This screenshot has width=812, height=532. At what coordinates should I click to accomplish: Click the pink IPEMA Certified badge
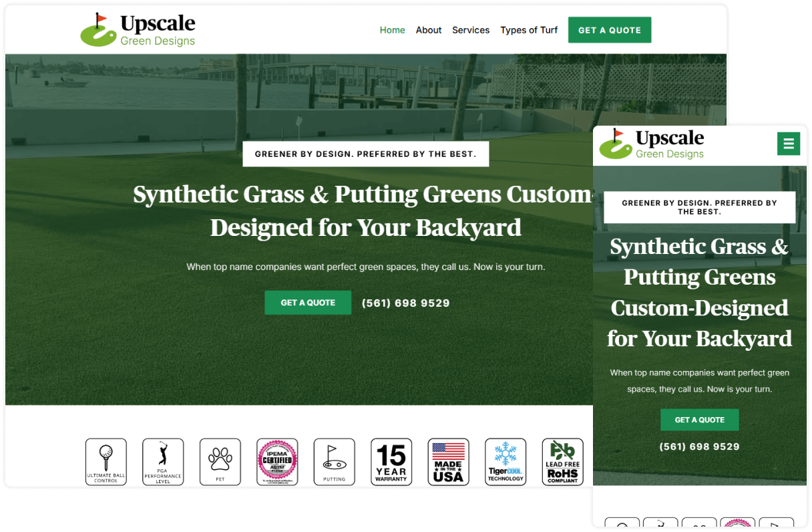coord(277,461)
